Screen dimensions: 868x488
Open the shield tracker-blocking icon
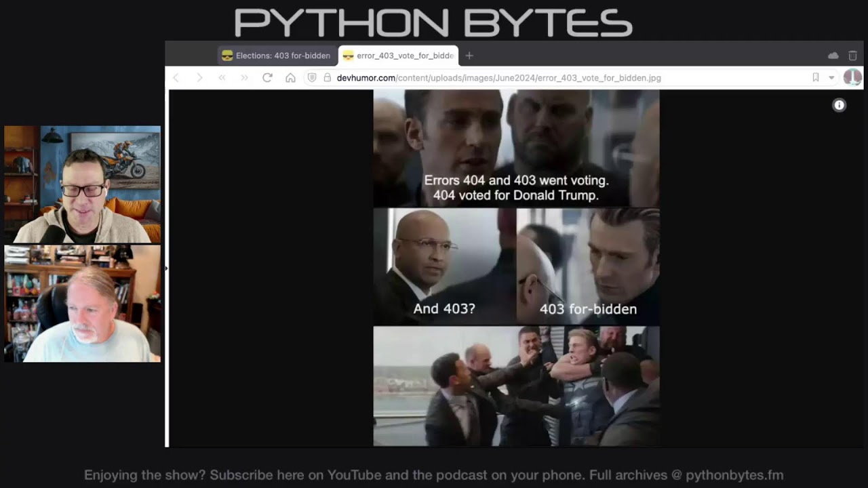(312, 78)
